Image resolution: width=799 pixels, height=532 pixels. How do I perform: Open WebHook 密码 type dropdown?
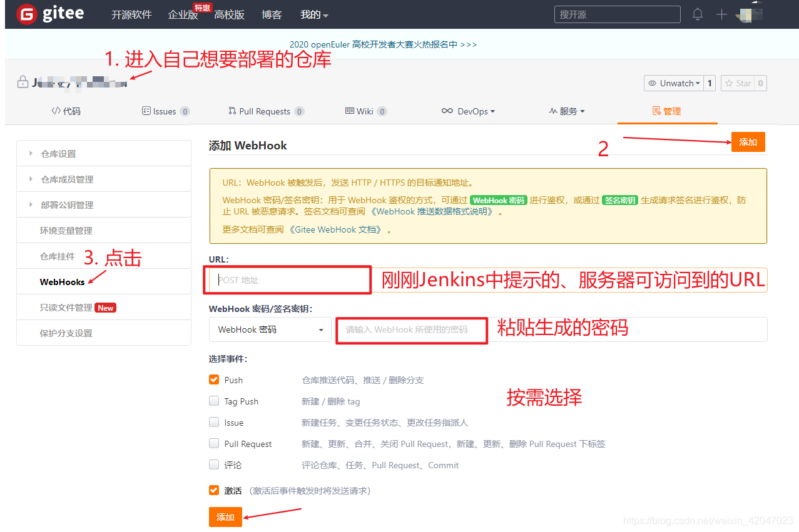click(x=270, y=329)
